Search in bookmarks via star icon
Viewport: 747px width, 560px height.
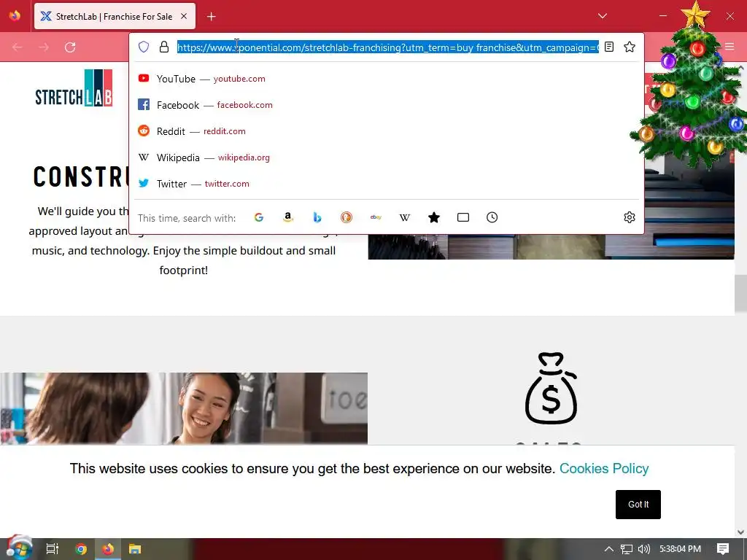pos(434,217)
